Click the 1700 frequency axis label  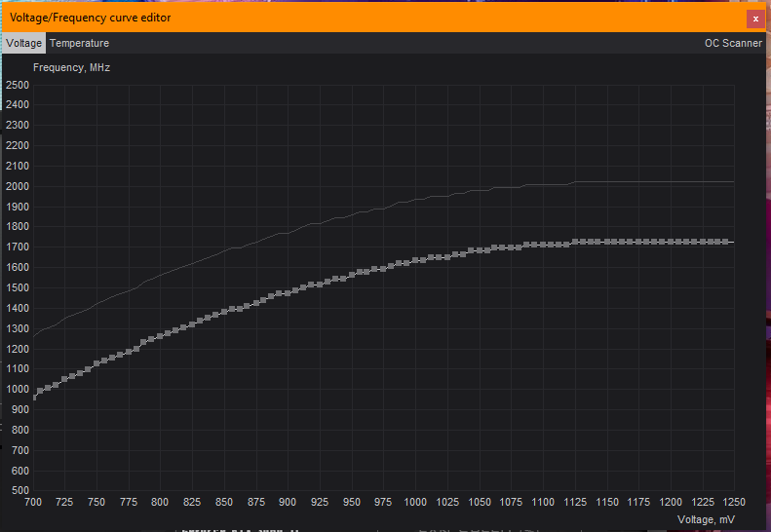click(x=18, y=247)
